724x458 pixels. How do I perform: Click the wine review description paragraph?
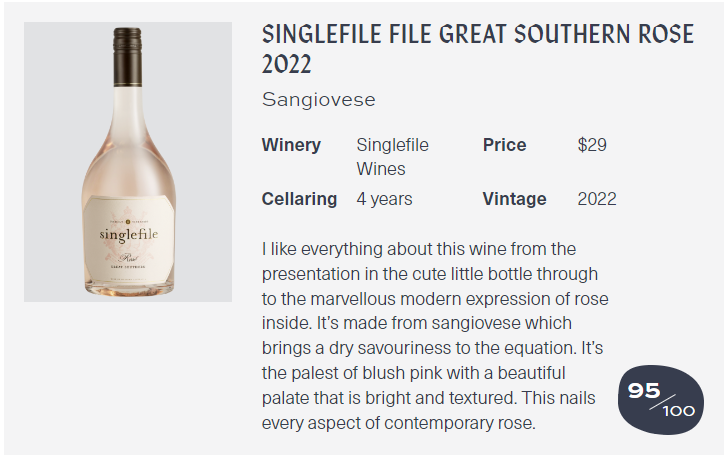tap(435, 336)
